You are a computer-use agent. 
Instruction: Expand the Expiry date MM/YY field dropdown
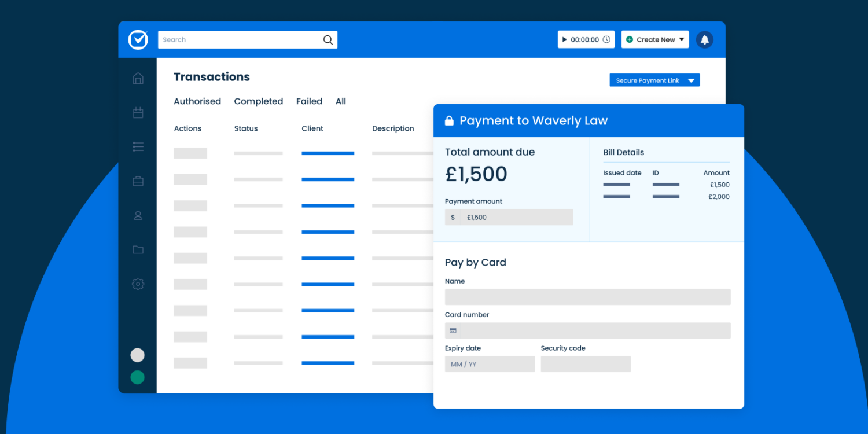(x=490, y=364)
